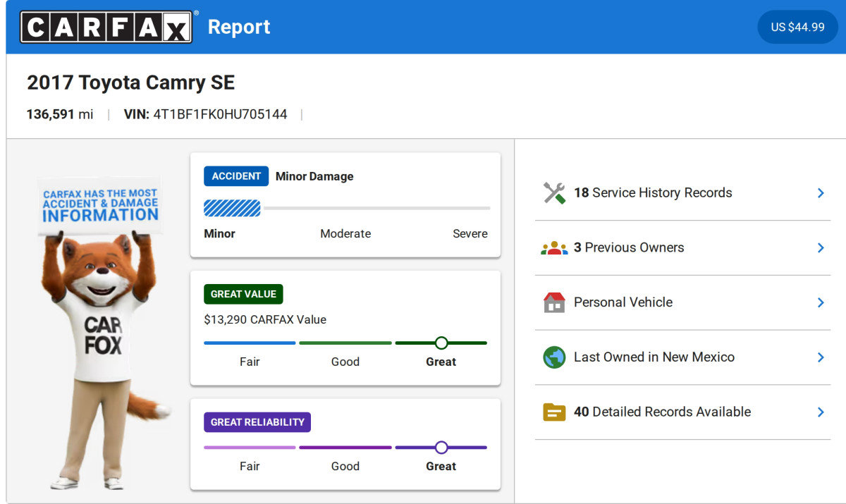Open 40 Detailed Records Available
Viewport: 846px width, 504px height.
pos(682,412)
